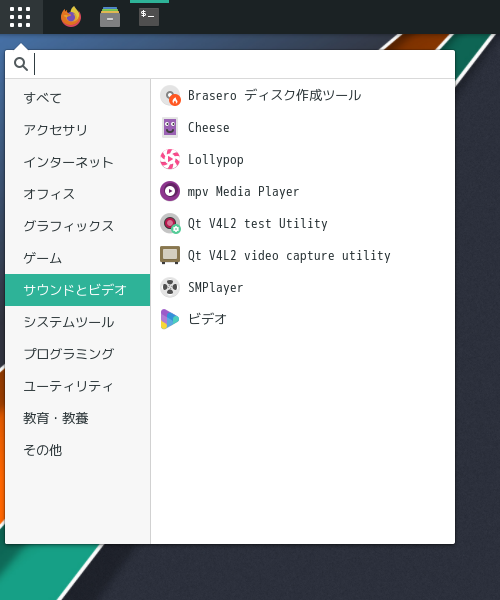The image size is (500, 600).
Task: Select the インターネット category
Action: (78, 162)
